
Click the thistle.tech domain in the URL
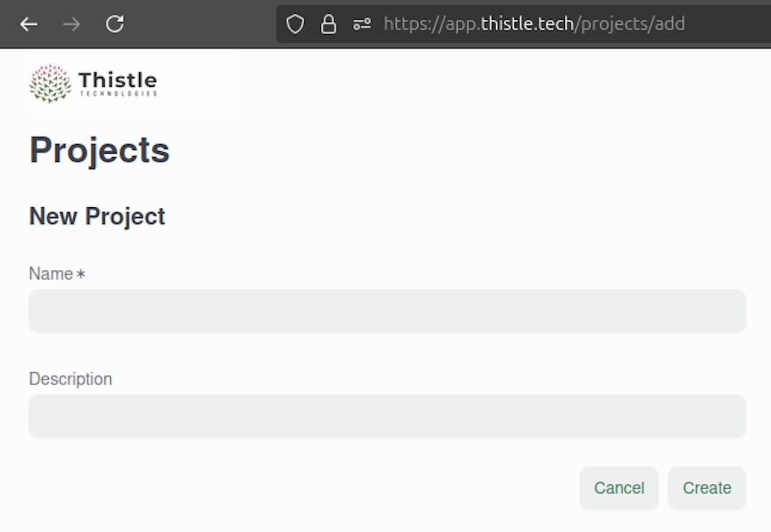tap(526, 24)
